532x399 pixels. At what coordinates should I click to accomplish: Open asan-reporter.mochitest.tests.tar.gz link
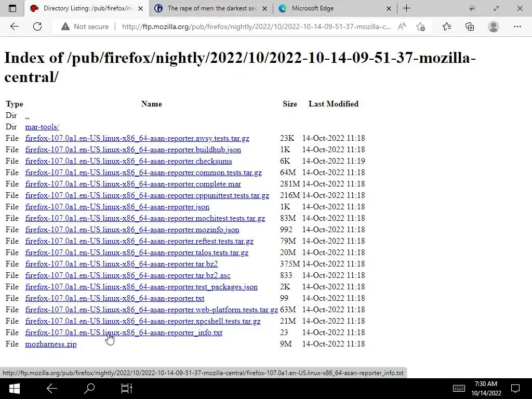[145, 218]
